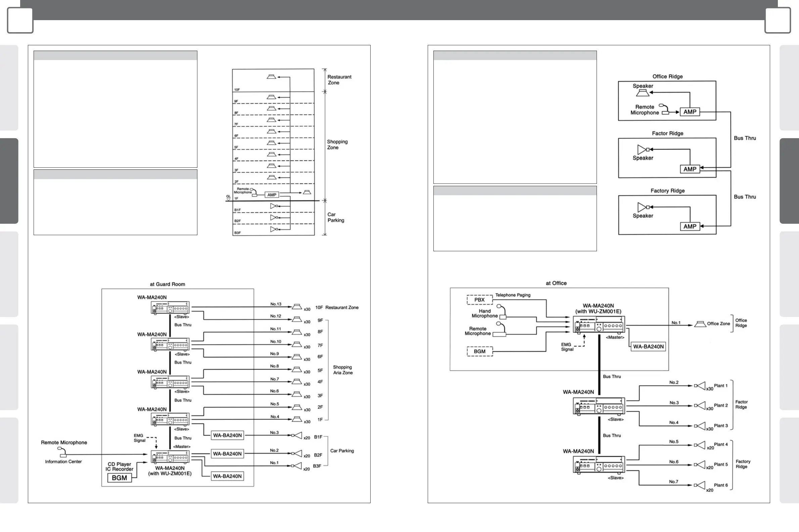The image size is (799, 532).
Task: Click the top-right white corner box
Action: point(777,20)
